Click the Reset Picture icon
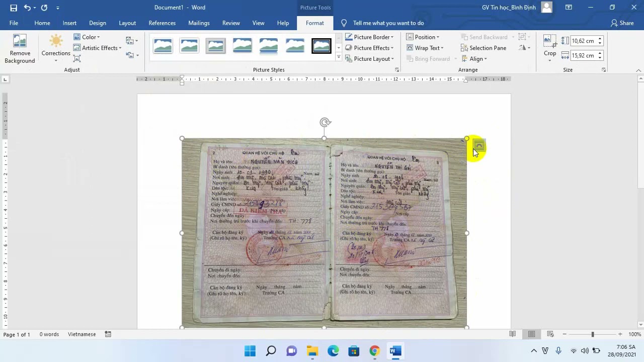This screenshot has width=644, height=362. coord(132,55)
